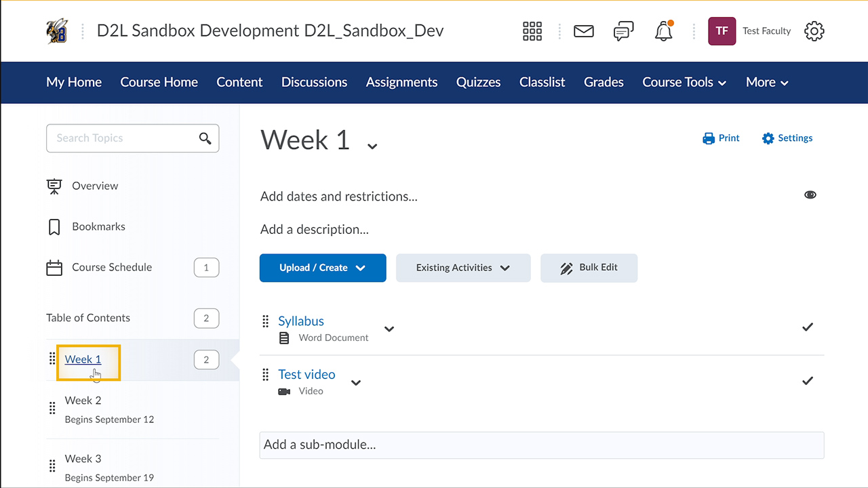Click the Print icon for Week 1

tap(707, 138)
